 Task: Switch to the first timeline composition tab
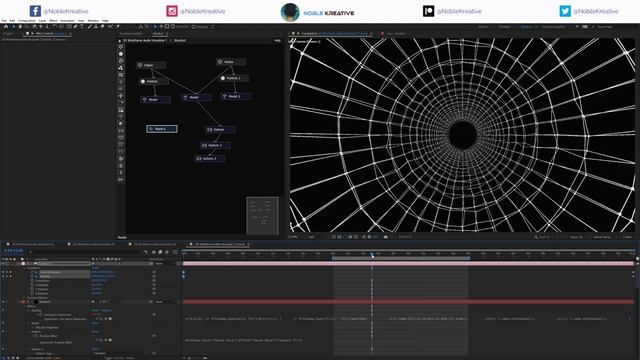pyautogui.click(x=32, y=244)
